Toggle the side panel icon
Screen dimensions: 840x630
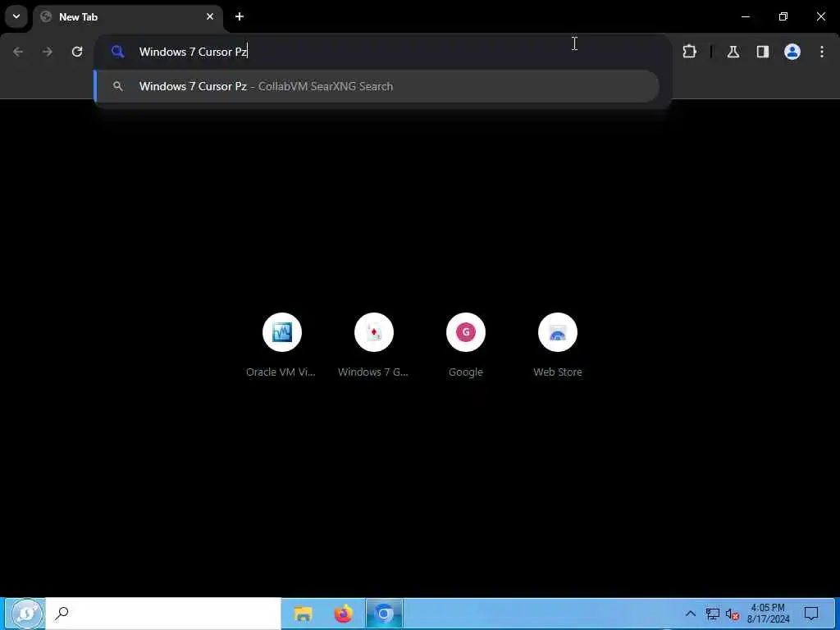click(763, 52)
